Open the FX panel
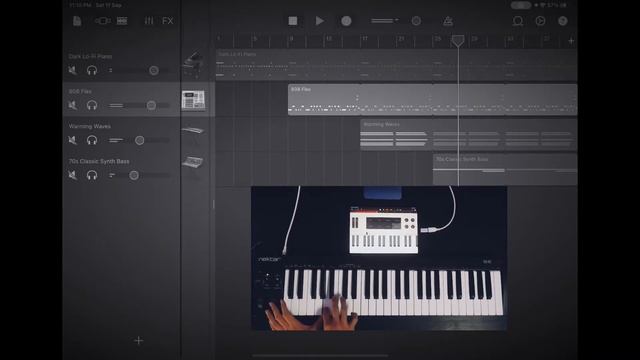Image resolution: width=640 pixels, height=360 pixels. [168, 21]
